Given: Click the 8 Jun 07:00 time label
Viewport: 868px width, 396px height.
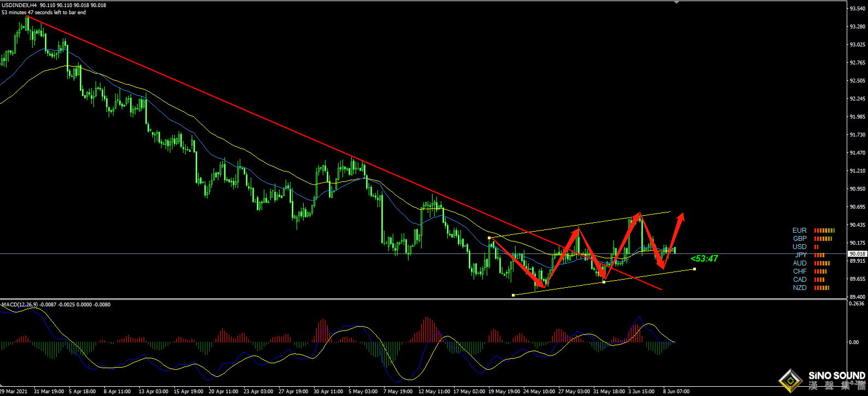Looking at the screenshot, I should click(676, 392).
